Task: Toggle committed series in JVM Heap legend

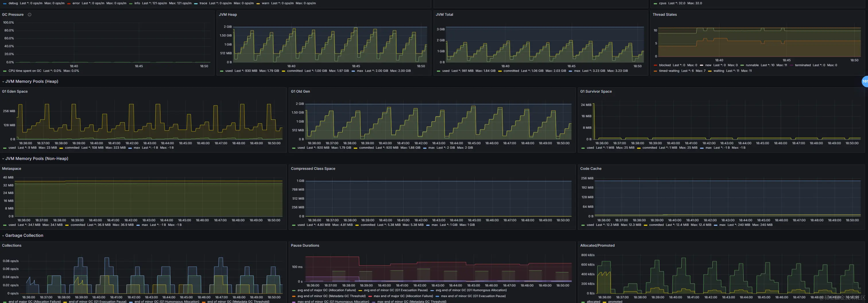Action: tap(294, 71)
